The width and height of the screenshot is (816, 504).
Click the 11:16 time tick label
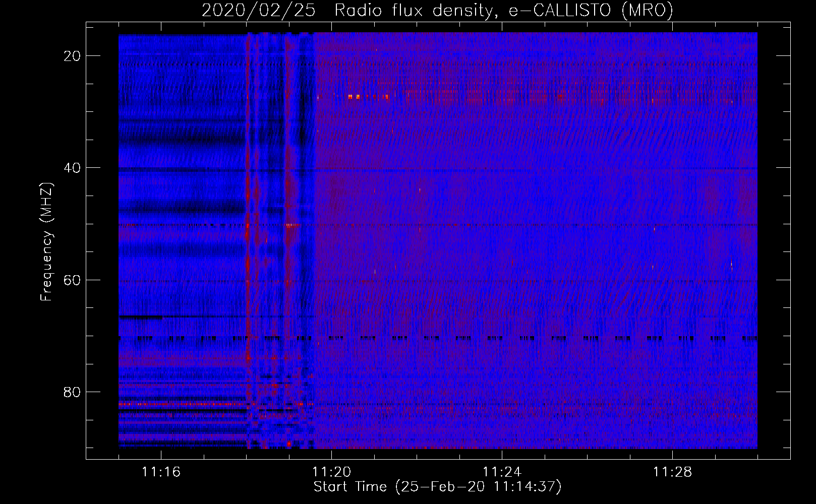point(161,472)
